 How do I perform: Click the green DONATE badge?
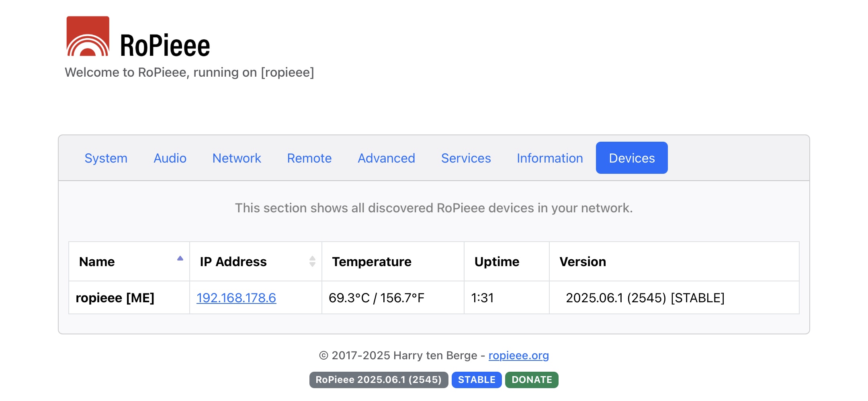click(x=532, y=380)
